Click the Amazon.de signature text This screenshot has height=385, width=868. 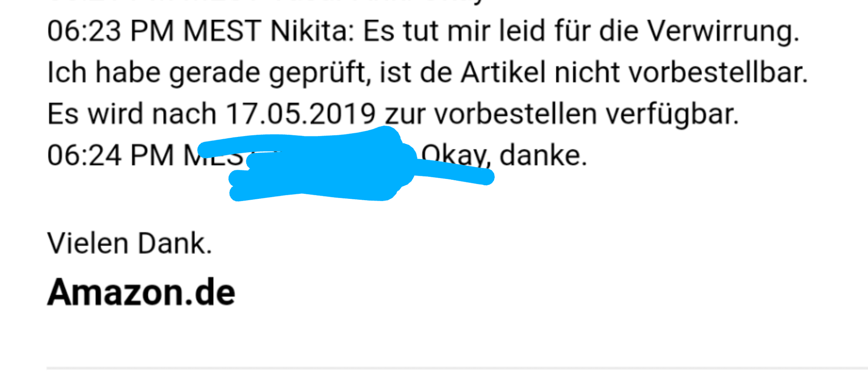[x=141, y=292]
